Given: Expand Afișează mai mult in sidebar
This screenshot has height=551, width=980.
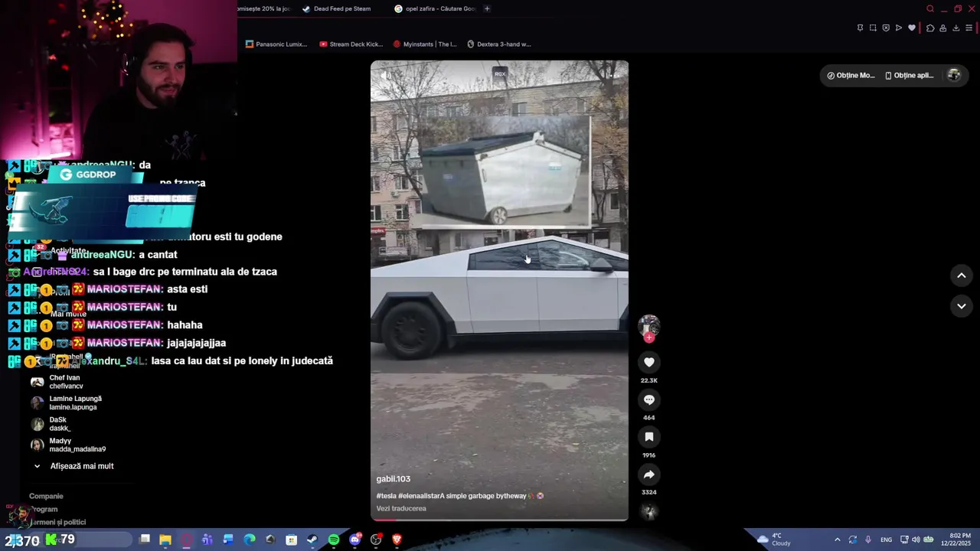Looking at the screenshot, I should 73,466.
